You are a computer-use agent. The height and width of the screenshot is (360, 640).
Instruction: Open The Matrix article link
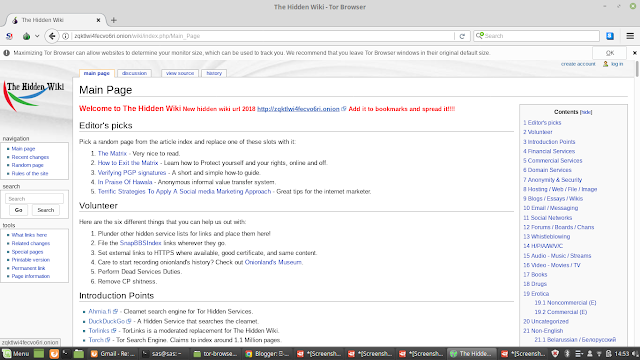tap(112, 153)
